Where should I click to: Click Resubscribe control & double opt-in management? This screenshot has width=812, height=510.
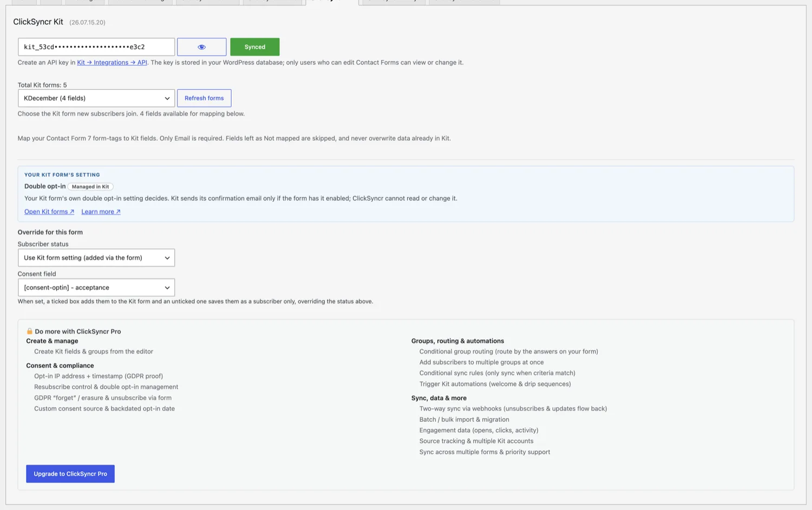[106, 387]
